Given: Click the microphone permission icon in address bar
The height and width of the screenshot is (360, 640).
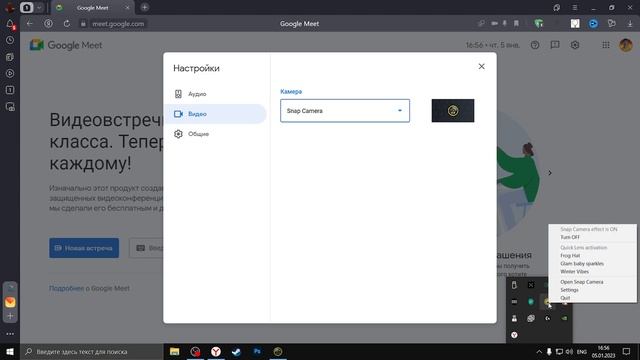Looking at the screenshot, I should pos(505,24).
